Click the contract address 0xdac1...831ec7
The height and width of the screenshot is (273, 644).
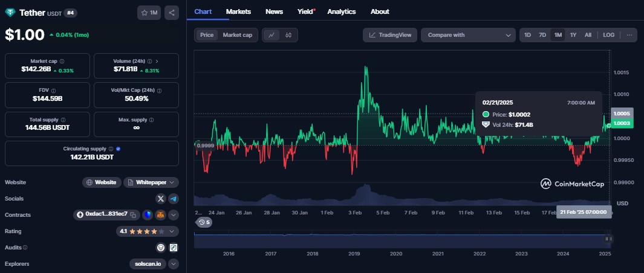[x=106, y=214]
